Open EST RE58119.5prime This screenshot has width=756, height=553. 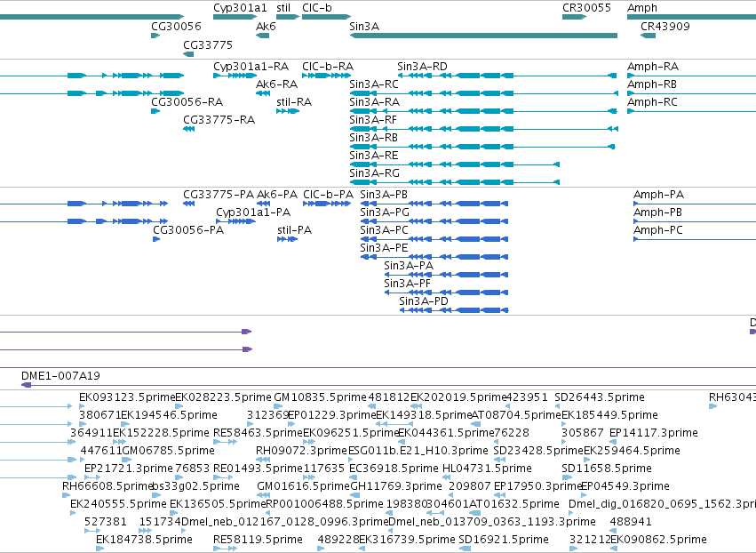258,540
